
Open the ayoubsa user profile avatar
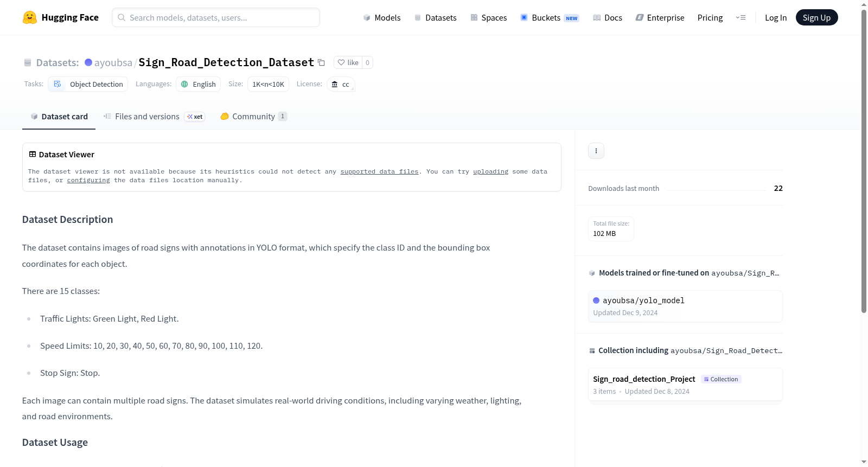pos(88,62)
